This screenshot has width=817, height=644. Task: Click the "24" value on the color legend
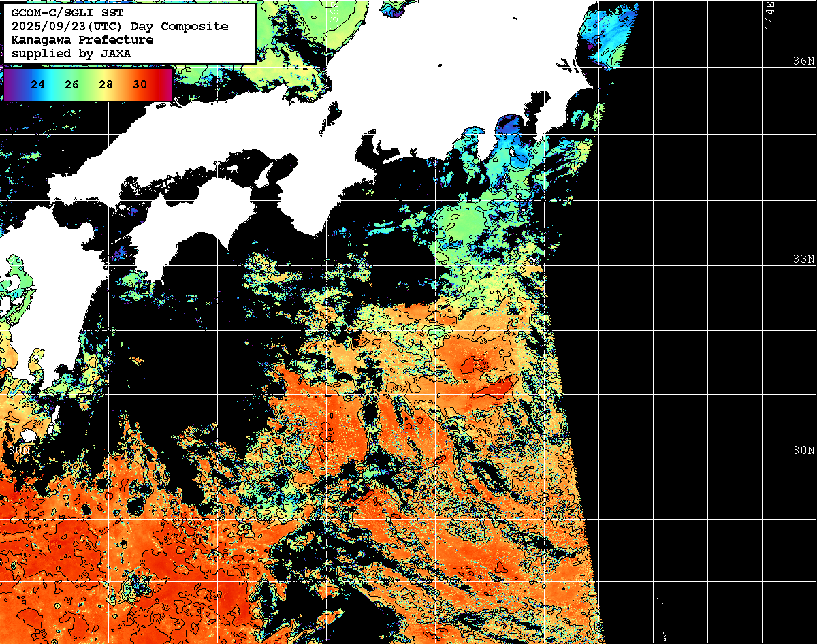[38, 85]
